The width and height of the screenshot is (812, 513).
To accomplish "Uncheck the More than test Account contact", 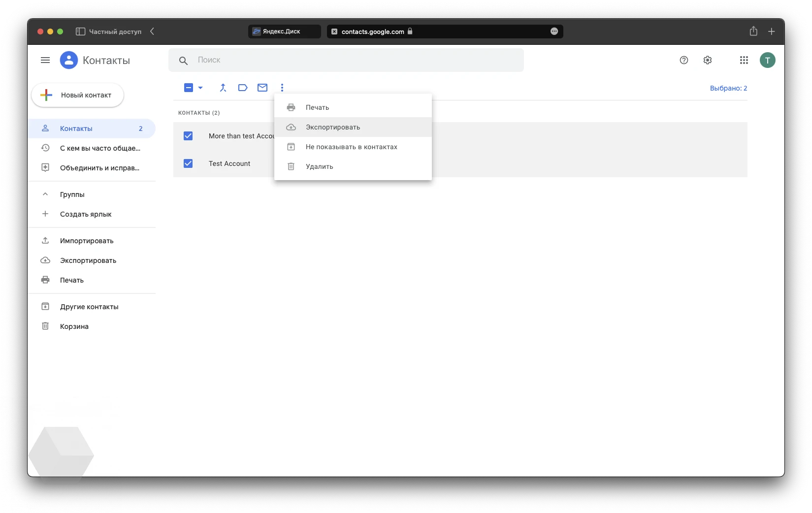I will [188, 136].
